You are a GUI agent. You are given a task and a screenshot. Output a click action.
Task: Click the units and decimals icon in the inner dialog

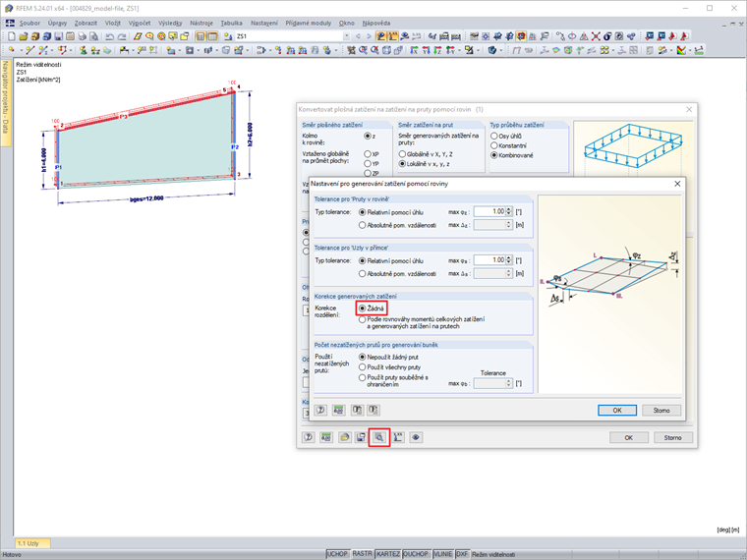[339, 410]
